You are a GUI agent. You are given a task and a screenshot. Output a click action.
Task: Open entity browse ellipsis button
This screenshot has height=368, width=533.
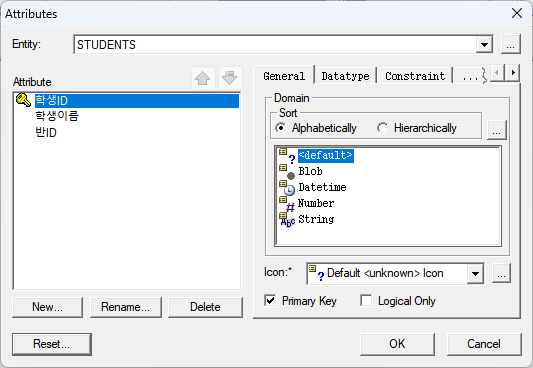[x=511, y=44]
